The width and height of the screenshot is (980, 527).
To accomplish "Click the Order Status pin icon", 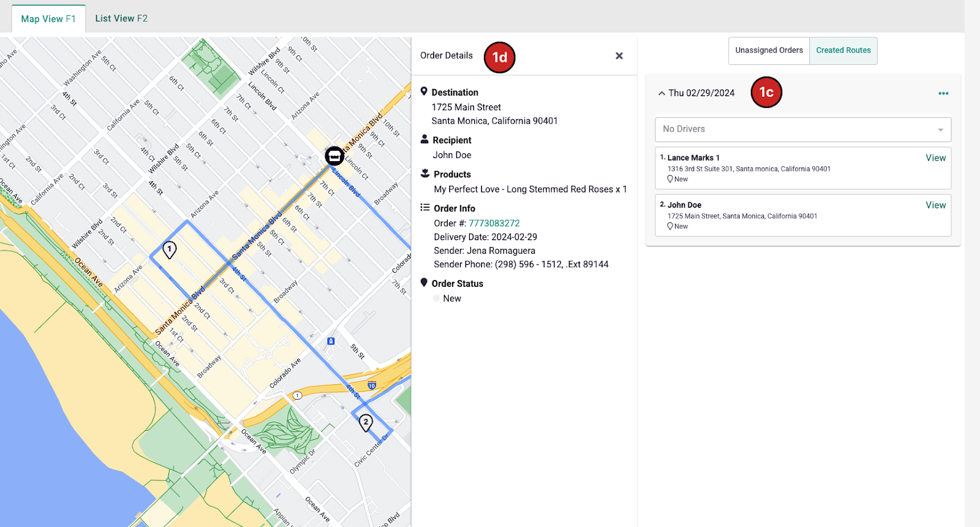I will [x=424, y=283].
